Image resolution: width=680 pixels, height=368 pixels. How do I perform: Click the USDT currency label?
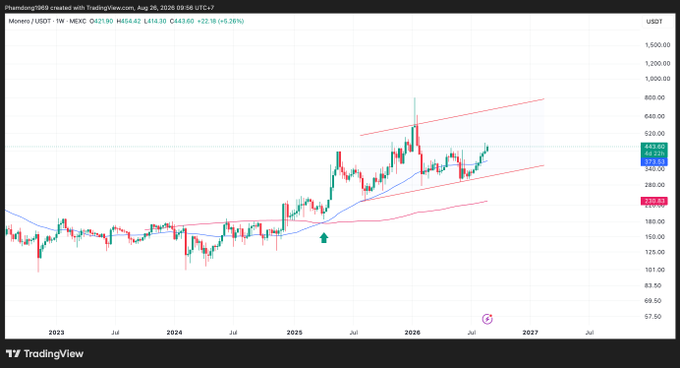pos(654,21)
